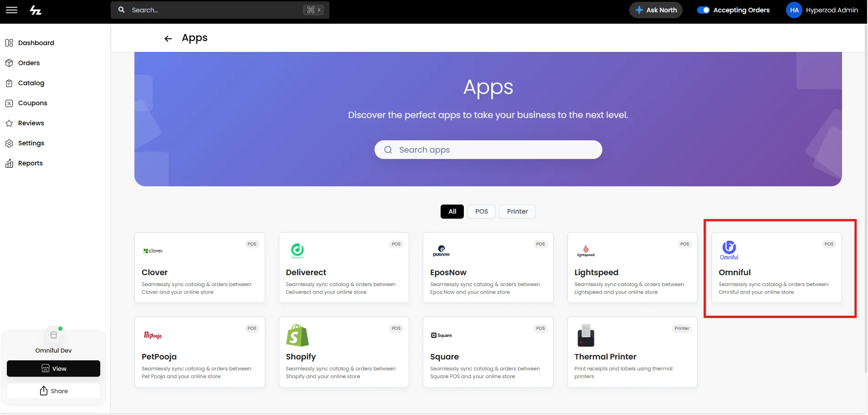The width and height of the screenshot is (868, 415).
Task: Click the Reviews star icon
Action: pos(9,123)
